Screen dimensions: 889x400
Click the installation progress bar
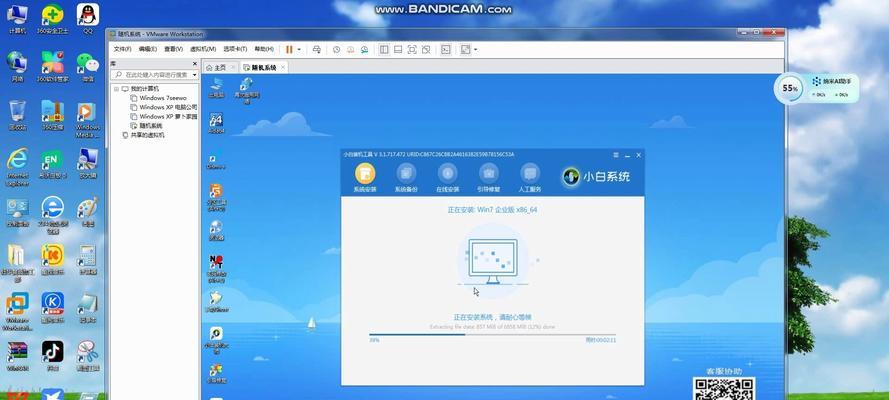492,334
